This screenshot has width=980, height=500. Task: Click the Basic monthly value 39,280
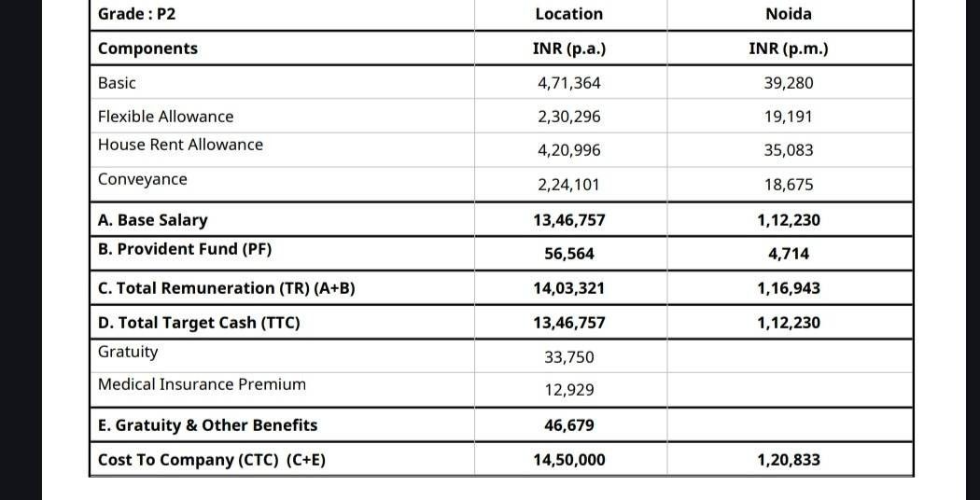click(789, 83)
